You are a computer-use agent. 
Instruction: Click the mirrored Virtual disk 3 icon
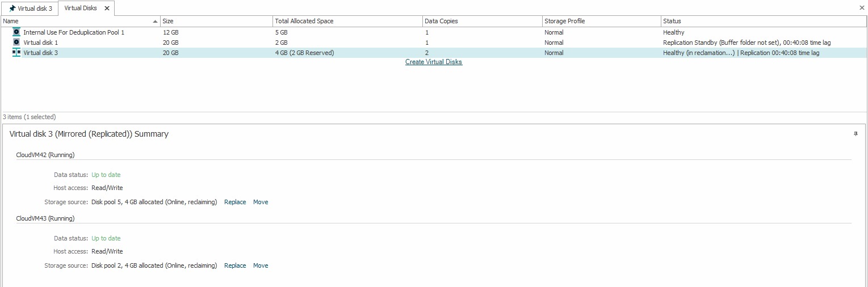click(x=16, y=53)
